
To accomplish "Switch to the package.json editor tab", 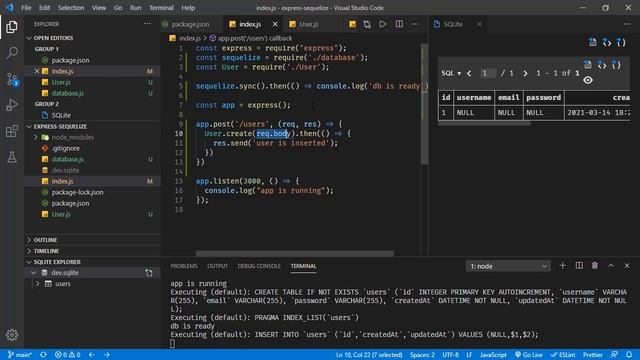I will tap(190, 24).
